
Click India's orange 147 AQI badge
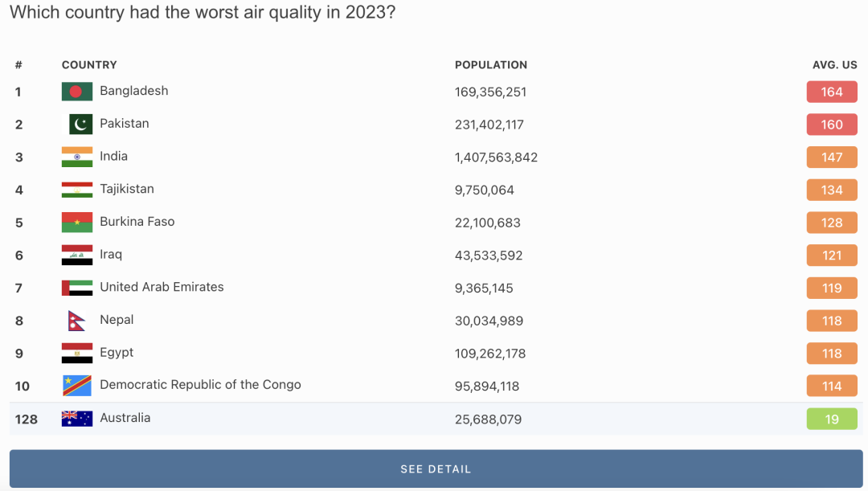tap(832, 158)
